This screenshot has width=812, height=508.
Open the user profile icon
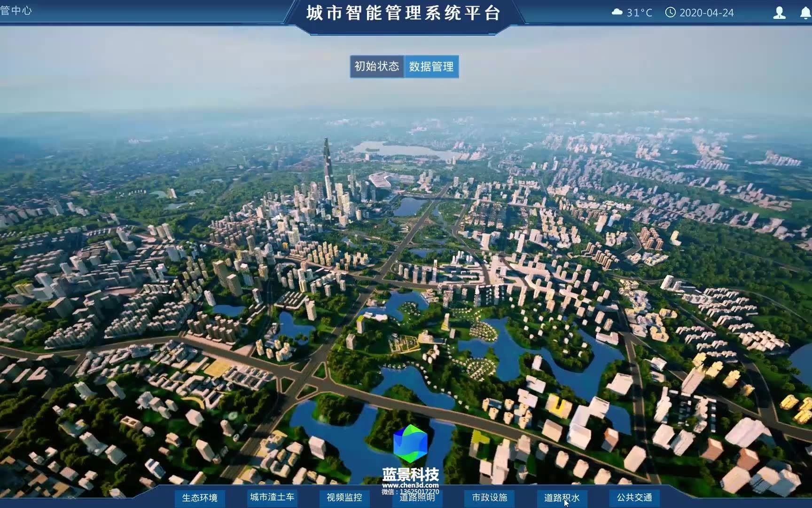coord(779,13)
